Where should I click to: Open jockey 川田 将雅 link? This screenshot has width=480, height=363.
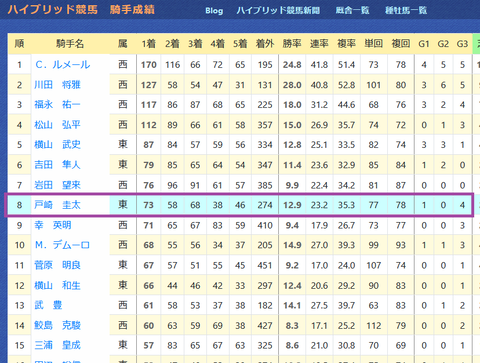click(57, 85)
